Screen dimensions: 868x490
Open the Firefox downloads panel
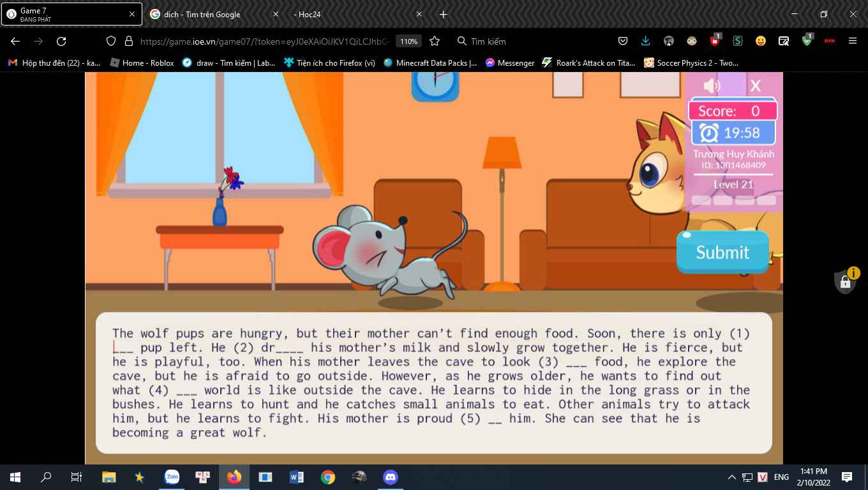tap(646, 41)
